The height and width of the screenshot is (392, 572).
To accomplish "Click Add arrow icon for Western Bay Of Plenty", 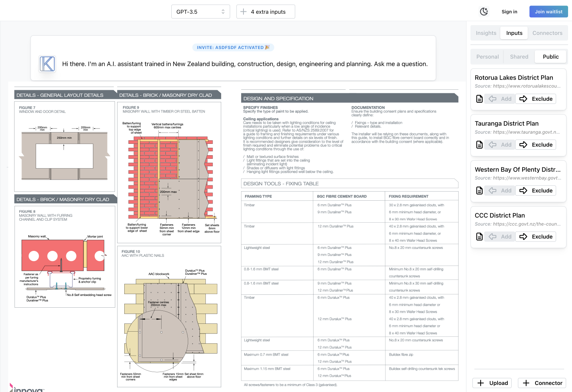I will click(492, 191).
